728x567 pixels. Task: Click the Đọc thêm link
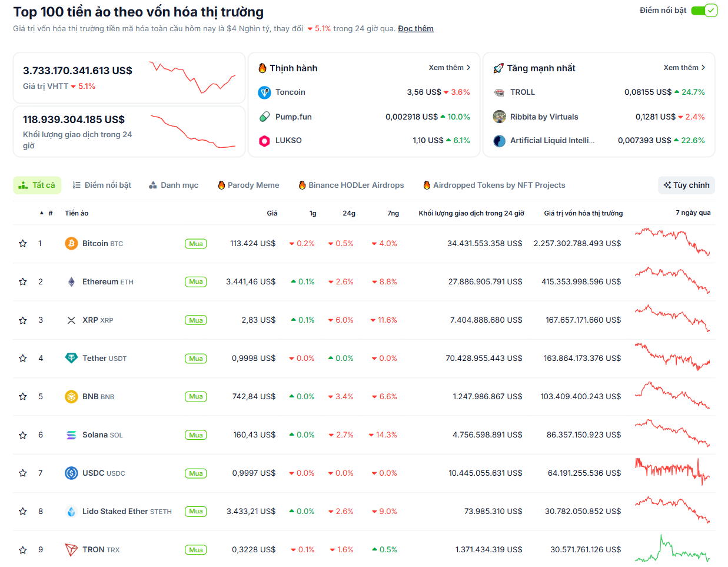point(415,28)
